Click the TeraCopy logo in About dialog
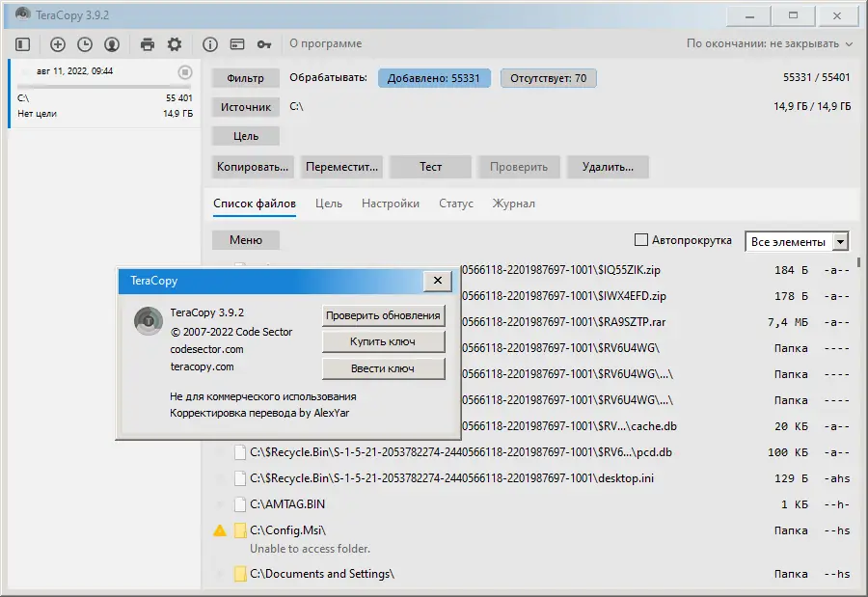Image resolution: width=868 pixels, height=597 pixels. tap(149, 321)
